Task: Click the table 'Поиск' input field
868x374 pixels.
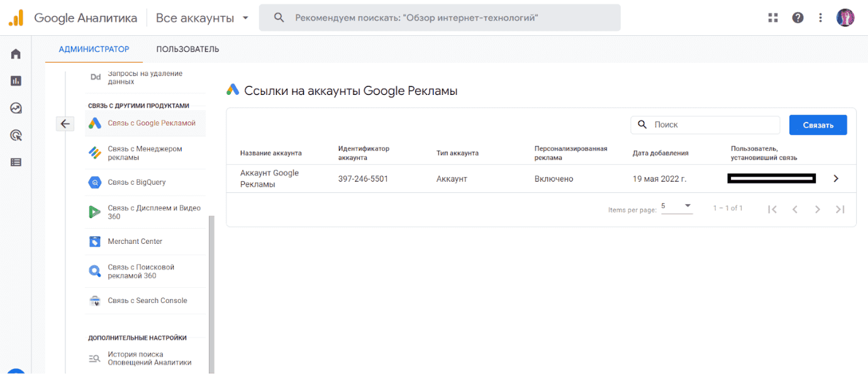Action: (705, 124)
